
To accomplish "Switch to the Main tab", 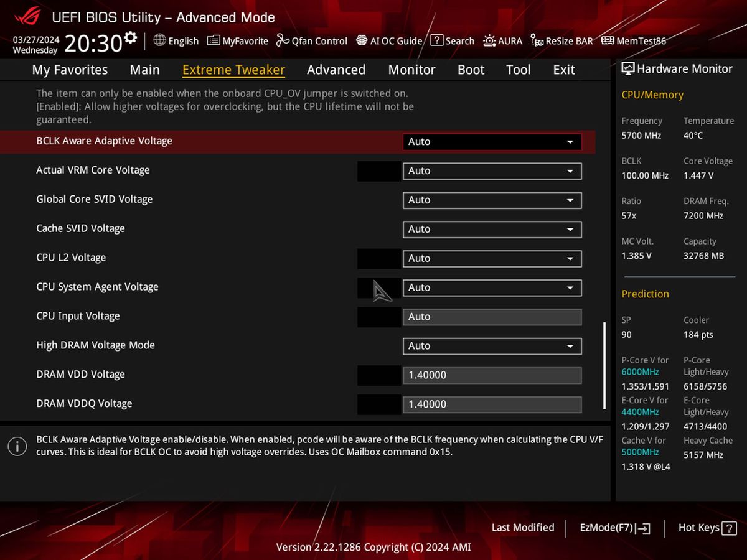I will tap(144, 70).
